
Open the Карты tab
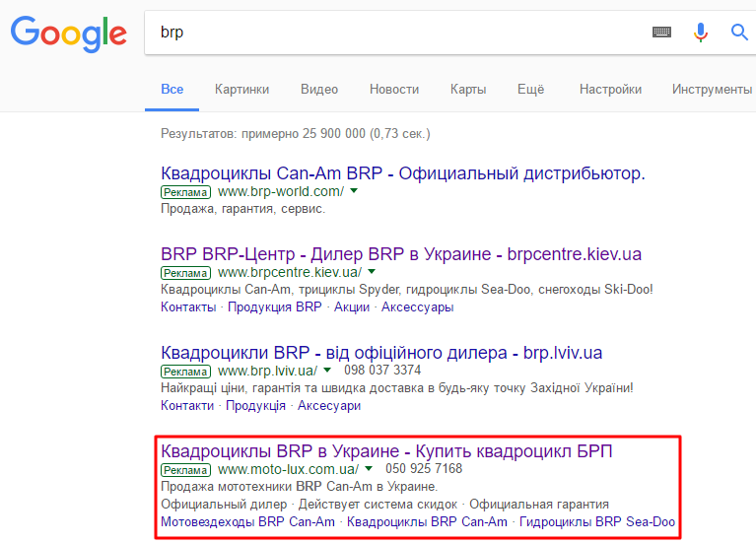(x=468, y=90)
